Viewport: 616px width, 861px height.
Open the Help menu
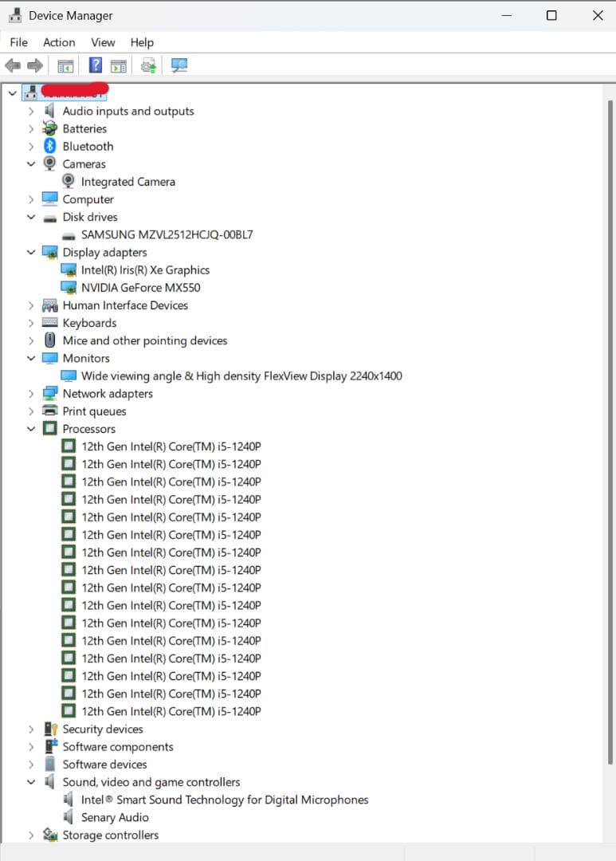pos(142,42)
